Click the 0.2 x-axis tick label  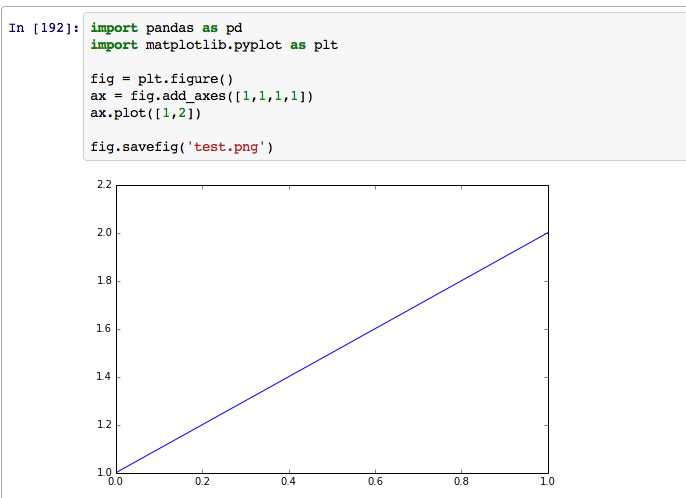click(202, 482)
